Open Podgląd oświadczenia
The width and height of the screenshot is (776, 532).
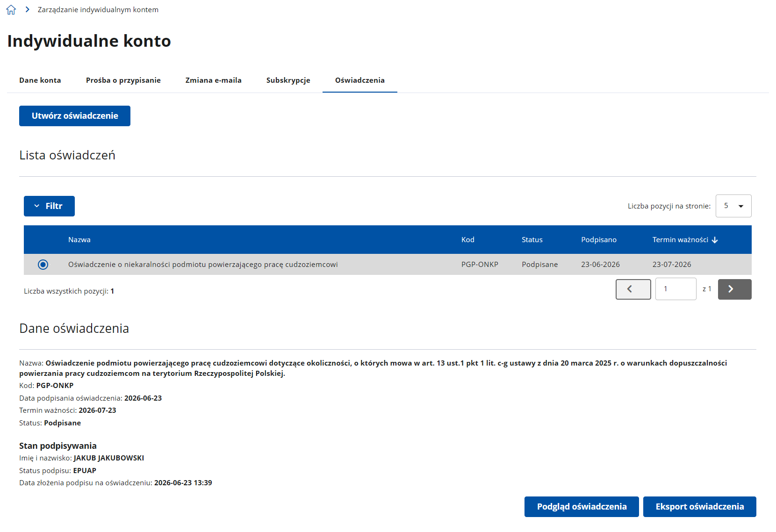click(x=582, y=507)
